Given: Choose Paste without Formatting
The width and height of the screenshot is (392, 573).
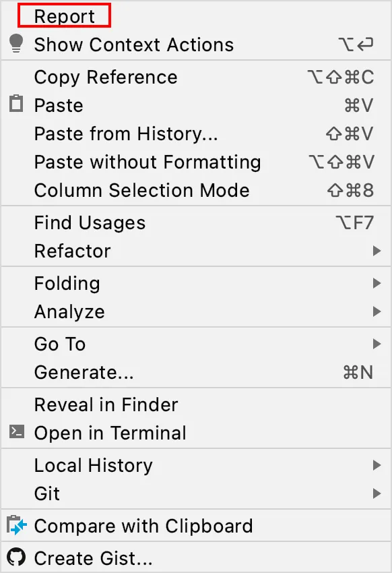Looking at the screenshot, I should tap(196, 162).
